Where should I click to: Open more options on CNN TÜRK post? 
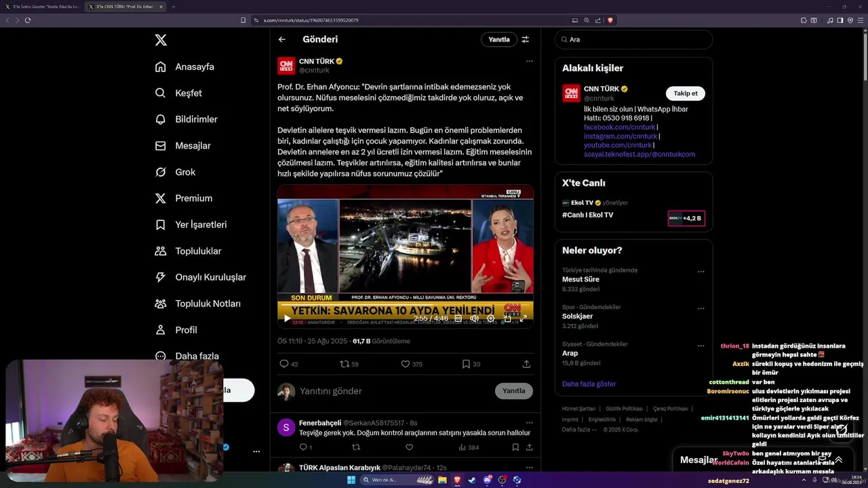[529, 61]
